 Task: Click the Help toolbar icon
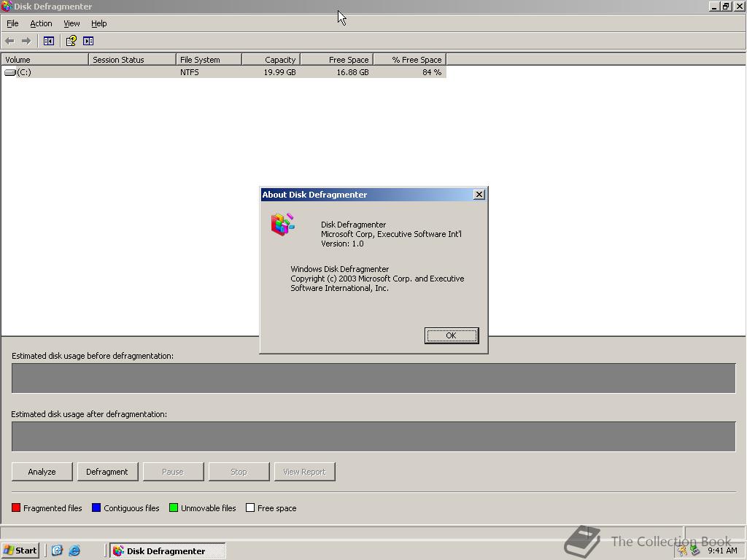[x=71, y=41]
